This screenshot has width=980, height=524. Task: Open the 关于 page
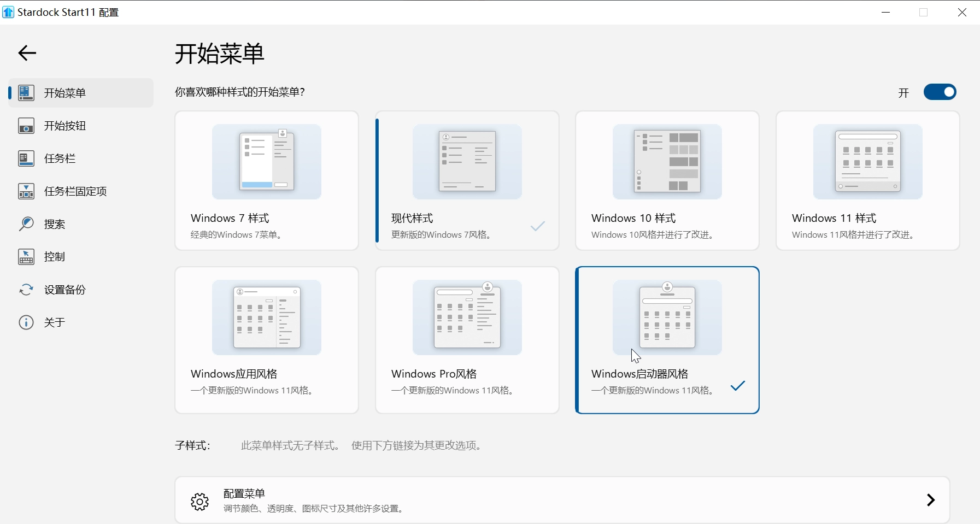[x=55, y=322]
